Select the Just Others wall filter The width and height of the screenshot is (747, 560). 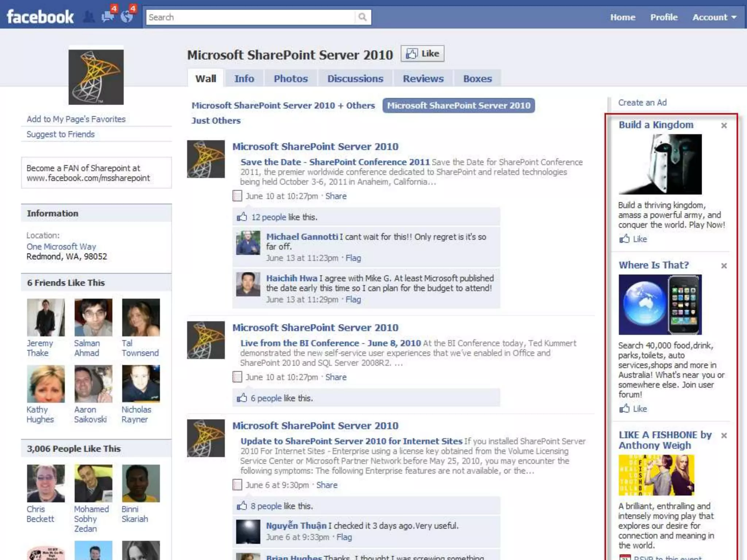point(216,121)
